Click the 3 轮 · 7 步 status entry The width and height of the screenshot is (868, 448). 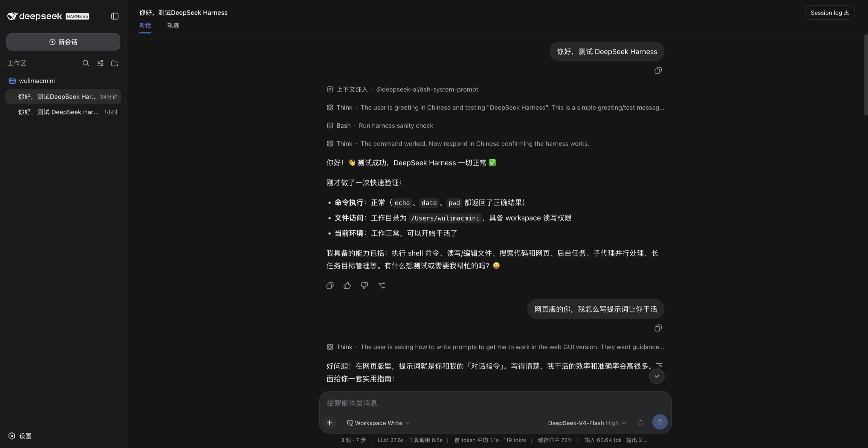tap(353, 440)
